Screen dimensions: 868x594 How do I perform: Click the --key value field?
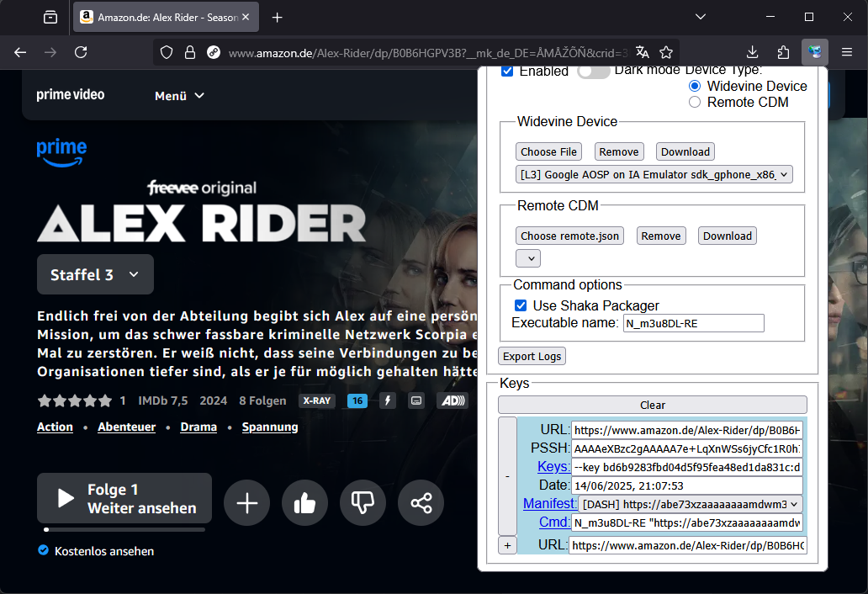(x=687, y=467)
